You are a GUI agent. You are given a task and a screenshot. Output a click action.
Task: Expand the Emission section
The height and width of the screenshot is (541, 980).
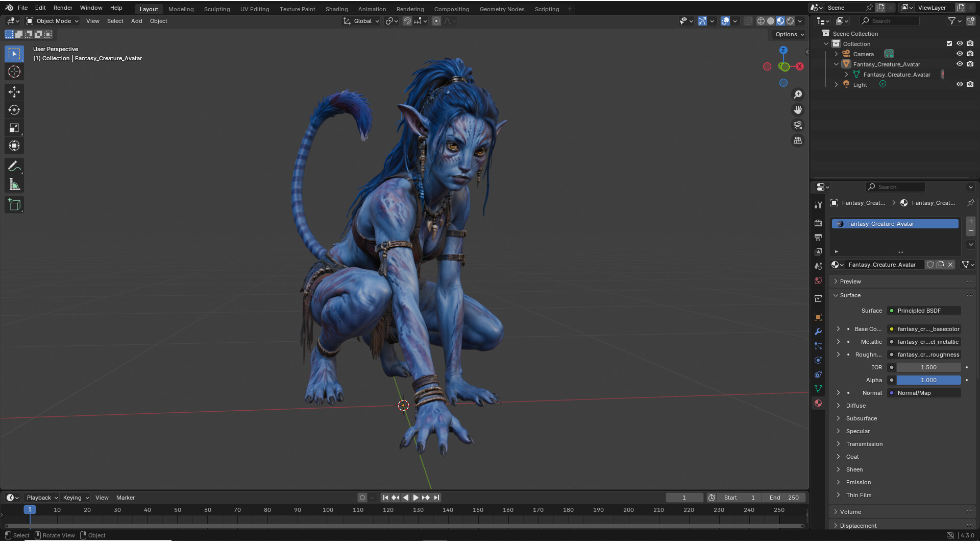tap(858, 482)
